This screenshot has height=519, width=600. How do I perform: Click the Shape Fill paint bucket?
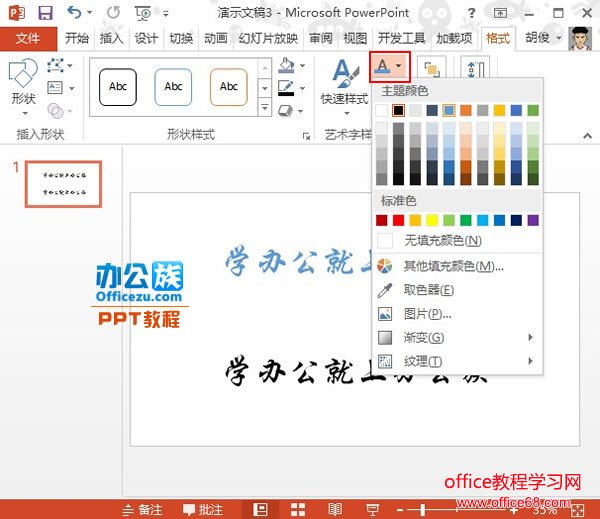tap(287, 65)
